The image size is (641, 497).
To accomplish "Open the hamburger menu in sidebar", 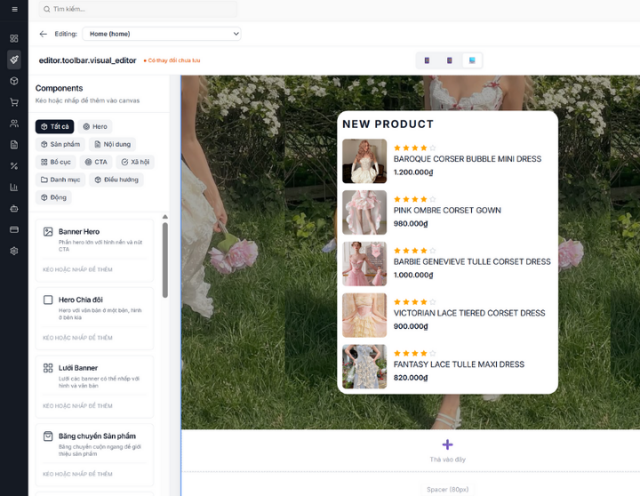I will click(x=14, y=9).
